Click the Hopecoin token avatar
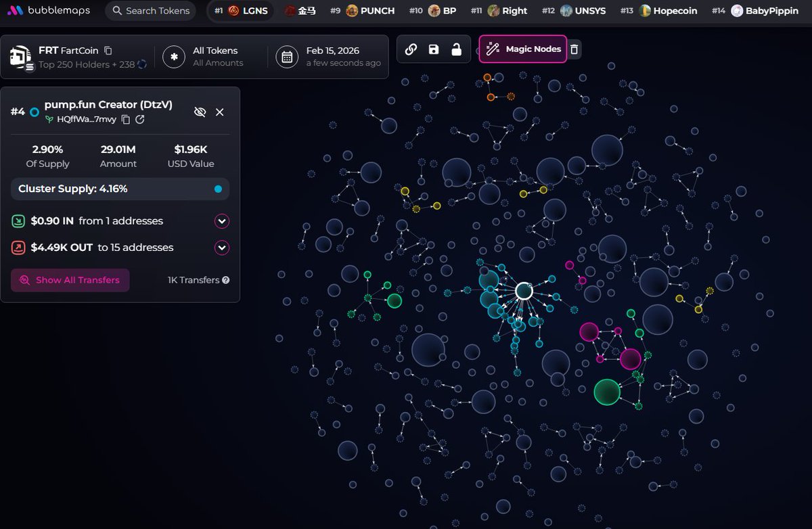Screen dimensions: 812x529 [x=645, y=11]
